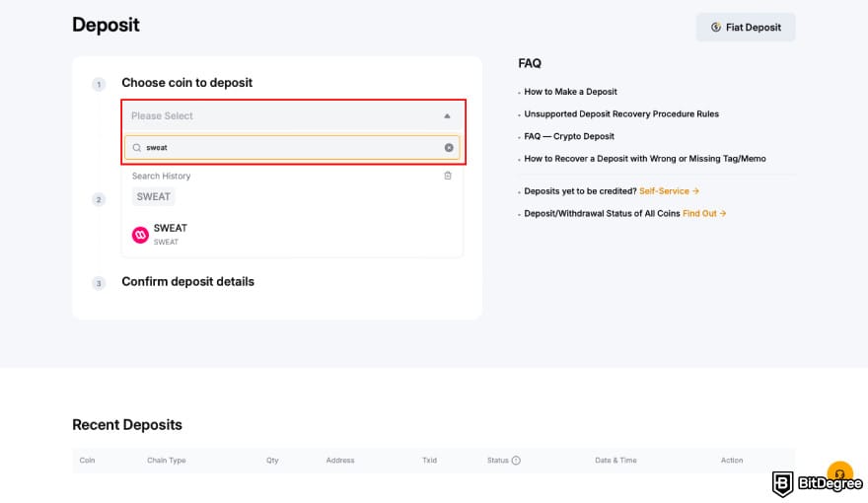Click the Search History label
The height and width of the screenshot is (503, 868).
[161, 176]
